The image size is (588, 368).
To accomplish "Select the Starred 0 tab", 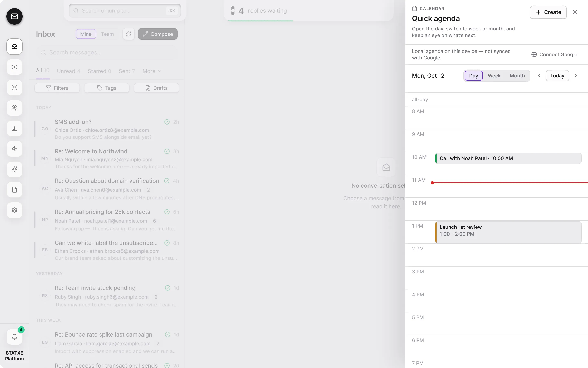I will tap(99, 71).
